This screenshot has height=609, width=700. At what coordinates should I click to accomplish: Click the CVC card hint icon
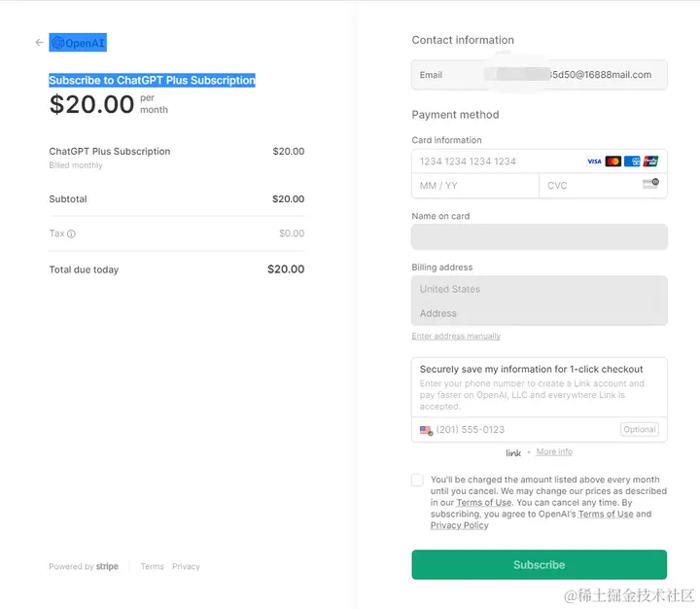[650, 184]
